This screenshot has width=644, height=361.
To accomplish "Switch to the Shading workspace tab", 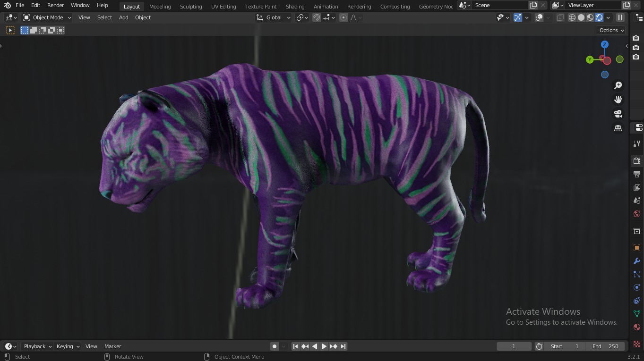I will pos(295,7).
